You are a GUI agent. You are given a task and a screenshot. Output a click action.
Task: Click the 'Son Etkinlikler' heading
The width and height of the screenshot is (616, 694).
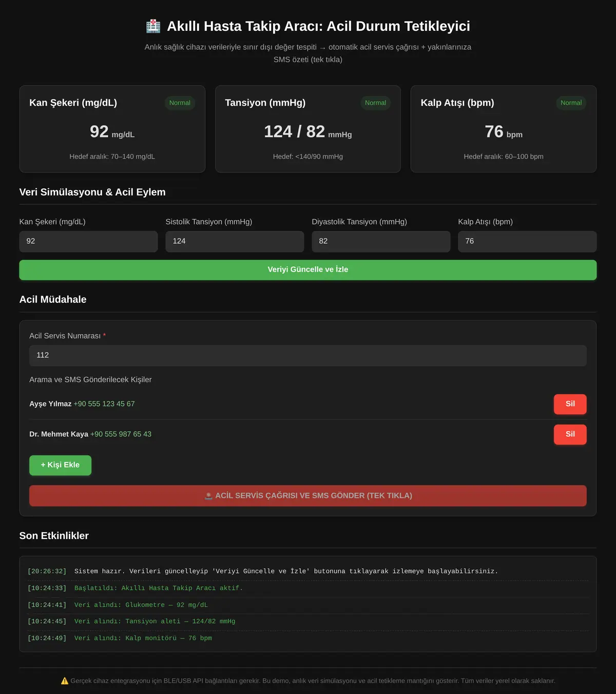click(54, 536)
